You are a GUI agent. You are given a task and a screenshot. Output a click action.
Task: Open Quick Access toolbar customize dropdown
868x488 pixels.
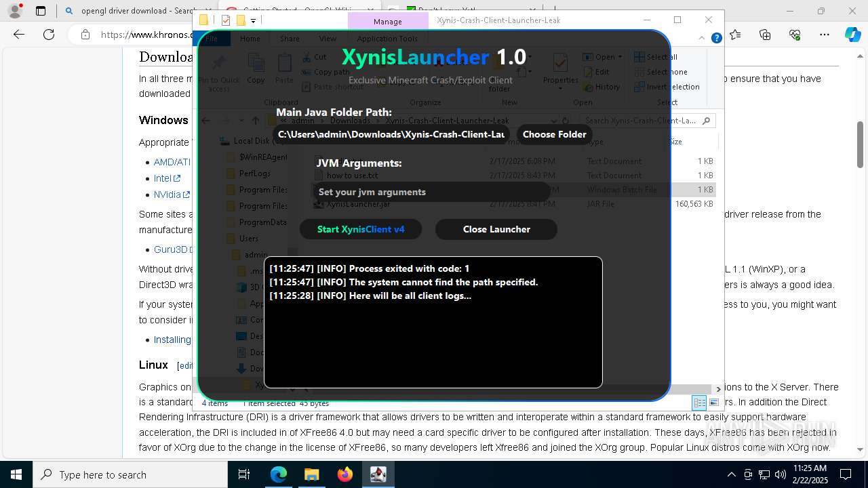tap(253, 20)
